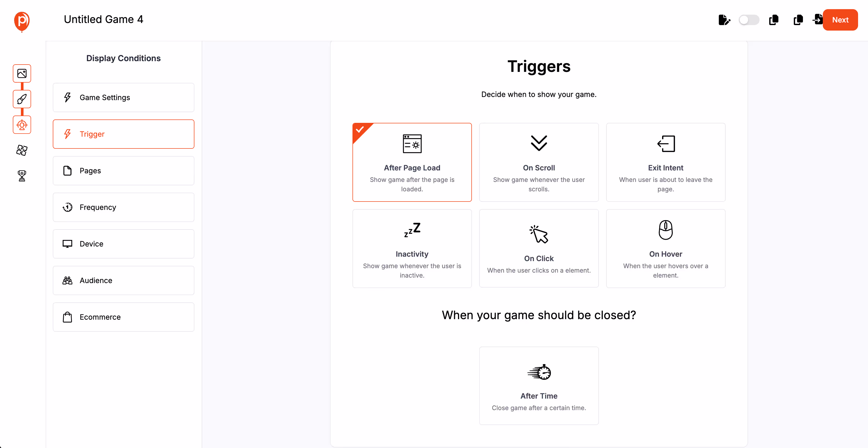
Task: Open the Trigger tab in Display Conditions
Action: point(123,134)
